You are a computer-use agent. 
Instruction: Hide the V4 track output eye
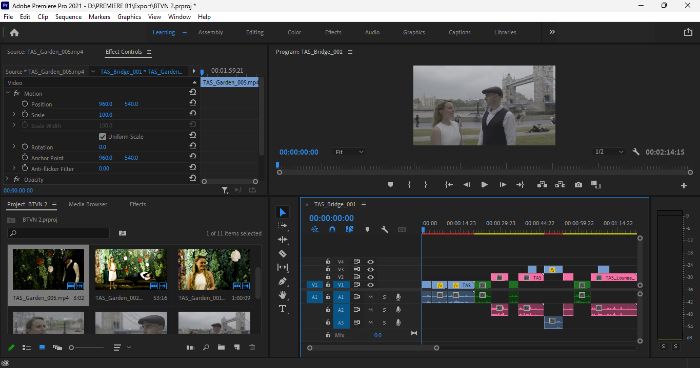pyautogui.click(x=370, y=262)
